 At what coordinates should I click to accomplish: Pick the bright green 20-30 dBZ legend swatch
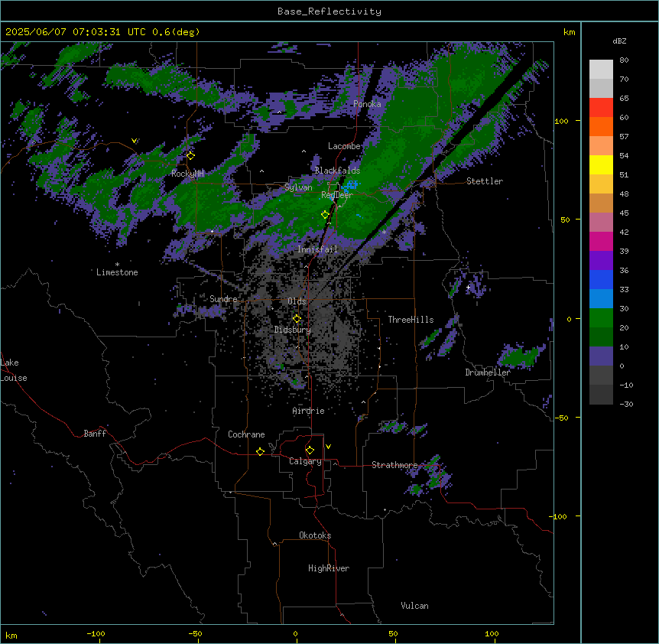pyautogui.click(x=601, y=318)
